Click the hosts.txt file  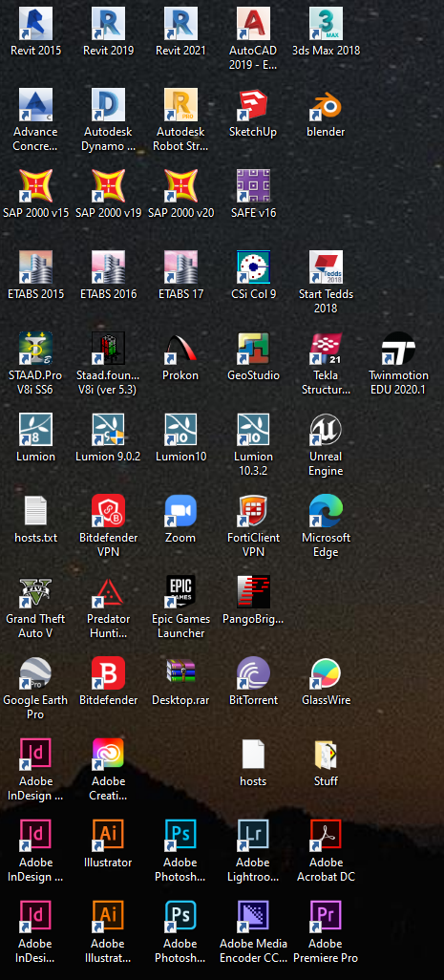pos(35,511)
